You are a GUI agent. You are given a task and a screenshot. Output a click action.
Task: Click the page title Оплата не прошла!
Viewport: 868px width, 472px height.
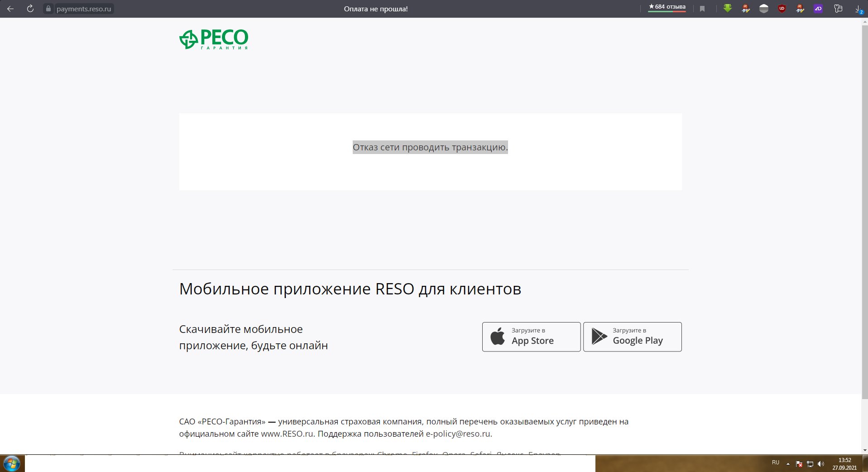click(376, 9)
